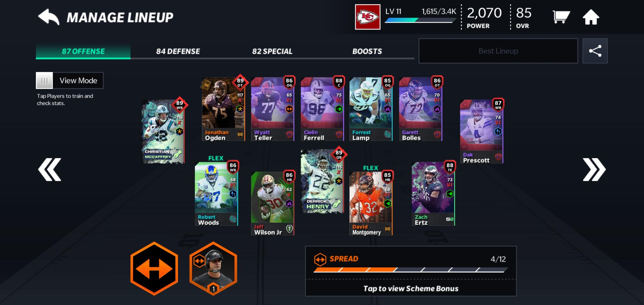Image resolution: width=644 pixels, height=305 pixels.
Task: Switch to the 82 Special tab
Action: [x=272, y=51]
